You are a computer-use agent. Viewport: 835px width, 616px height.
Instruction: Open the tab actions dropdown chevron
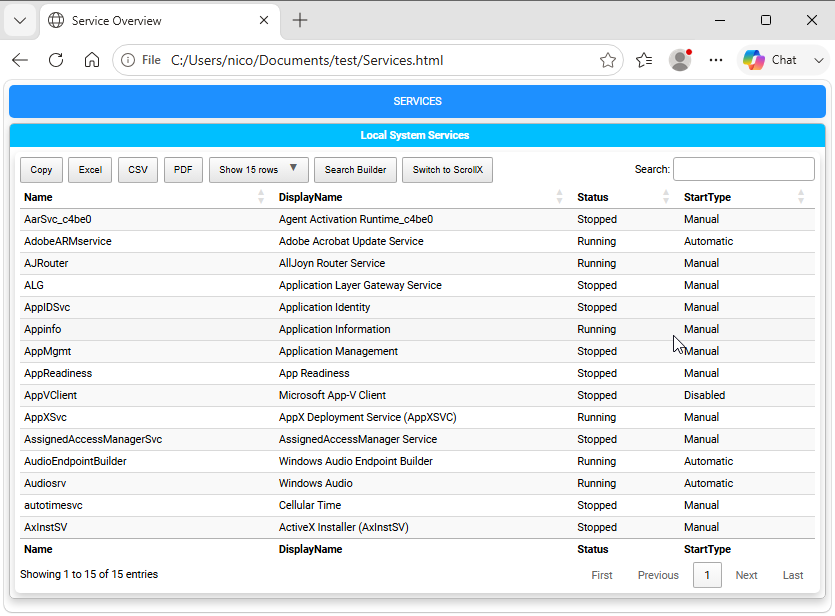[x=20, y=21]
